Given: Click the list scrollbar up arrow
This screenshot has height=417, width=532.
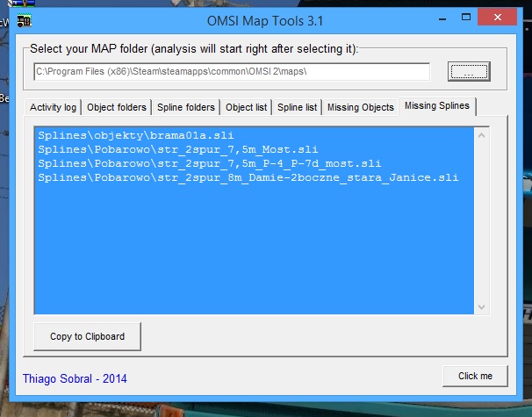Looking at the screenshot, I should coord(482,134).
